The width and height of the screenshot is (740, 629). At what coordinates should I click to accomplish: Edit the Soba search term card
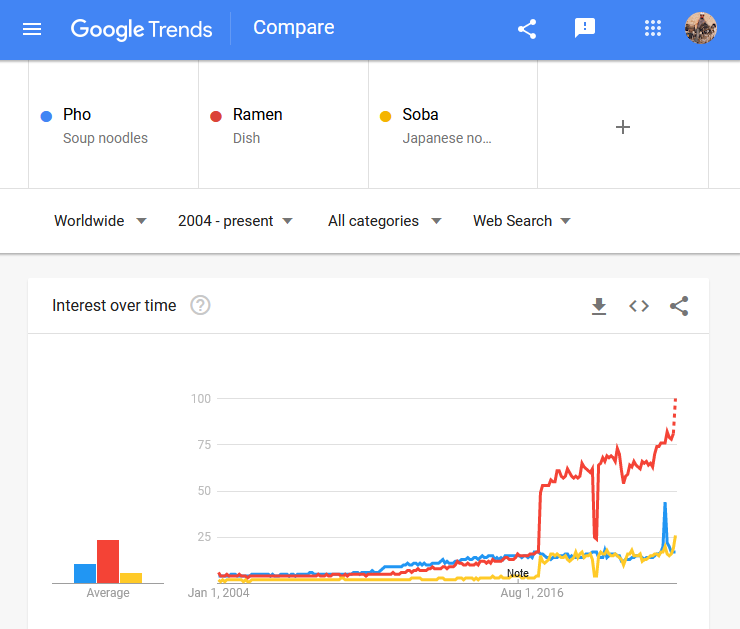(453, 125)
